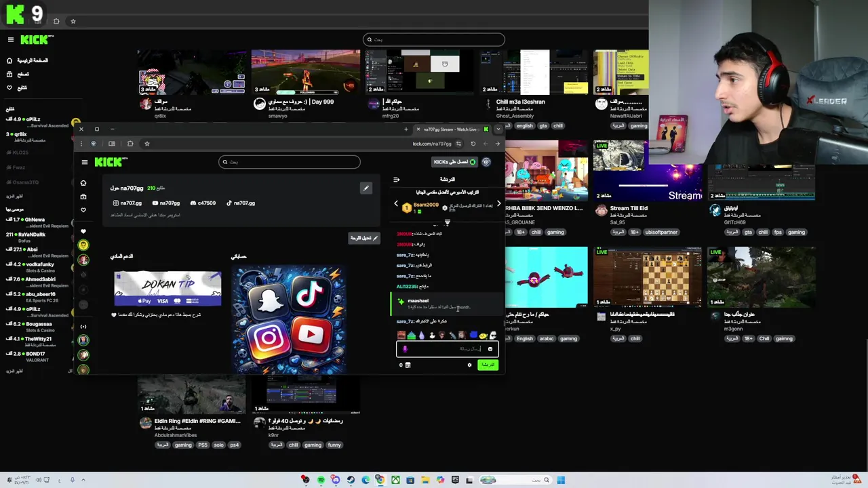Image resolution: width=868 pixels, height=488 pixels.
Task: Send chat with green button
Action: pos(488,365)
